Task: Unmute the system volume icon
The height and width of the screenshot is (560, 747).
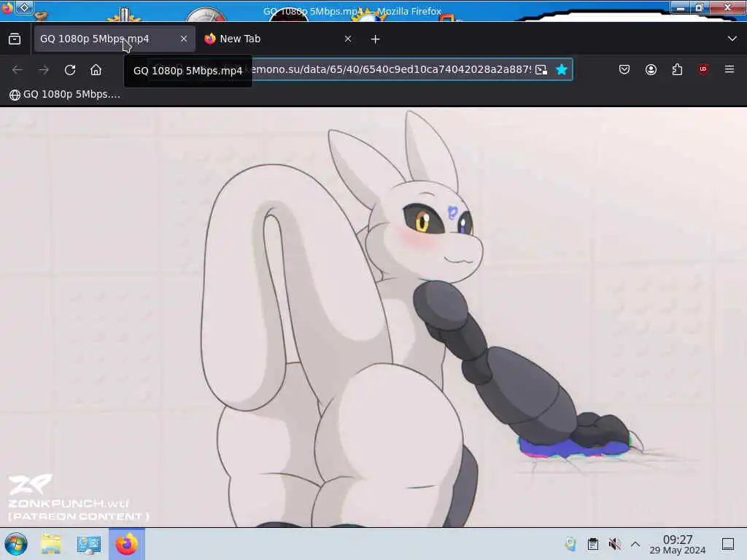Action: point(614,544)
